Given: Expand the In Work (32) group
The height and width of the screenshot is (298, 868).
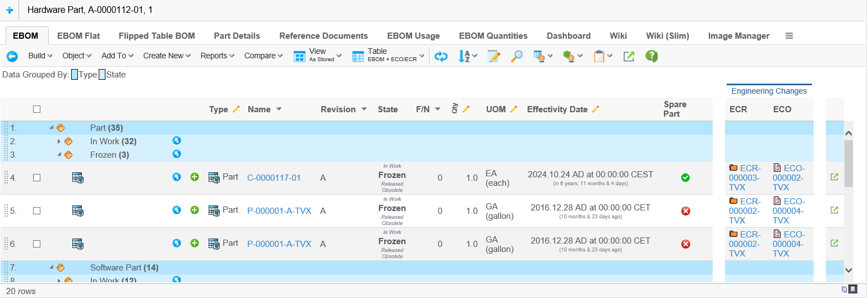Looking at the screenshot, I should [x=59, y=141].
